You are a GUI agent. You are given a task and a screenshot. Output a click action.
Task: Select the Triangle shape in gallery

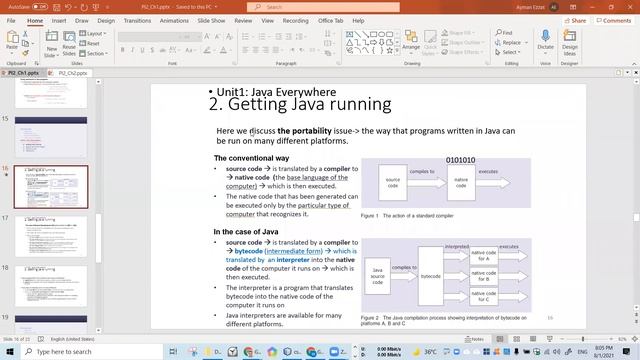point(349,42)
